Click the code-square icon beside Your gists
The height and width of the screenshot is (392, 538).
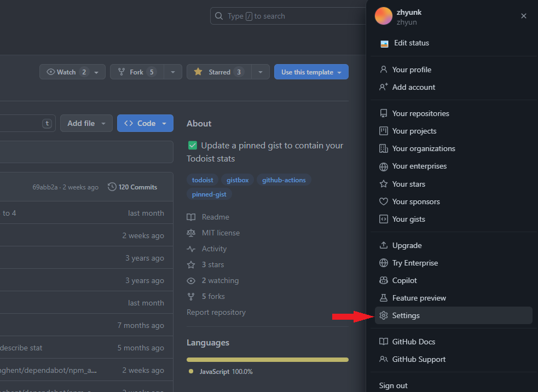point(383,219)
